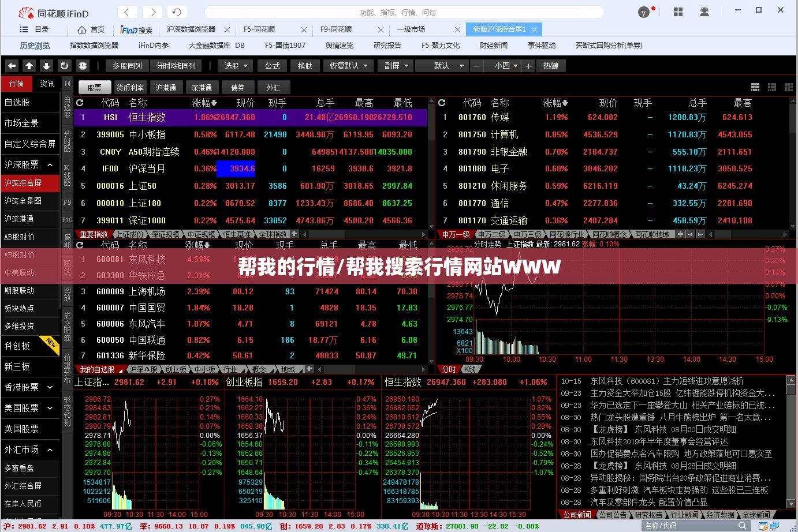Screen dimensions: 798x532
Task: Close the 一级市场 tab
Action: click(x=458, y=29)
